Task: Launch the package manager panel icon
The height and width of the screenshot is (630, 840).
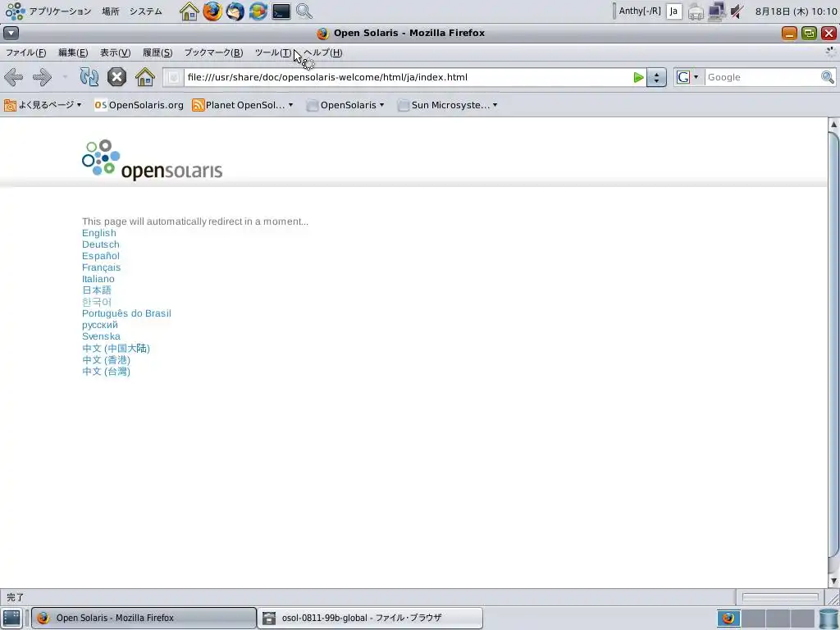Action: coord(258,11)
